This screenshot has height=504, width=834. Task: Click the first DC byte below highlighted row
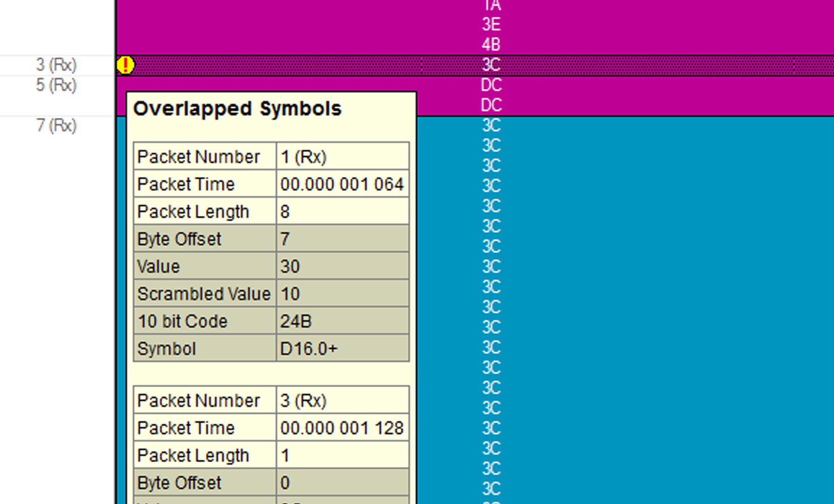pyautogui.click(x=491, y=85)
